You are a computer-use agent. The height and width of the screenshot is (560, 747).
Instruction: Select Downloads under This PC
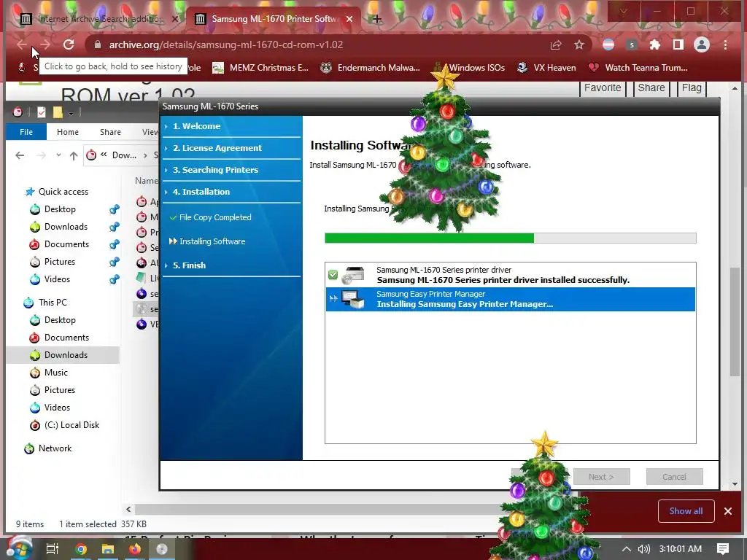63,355
